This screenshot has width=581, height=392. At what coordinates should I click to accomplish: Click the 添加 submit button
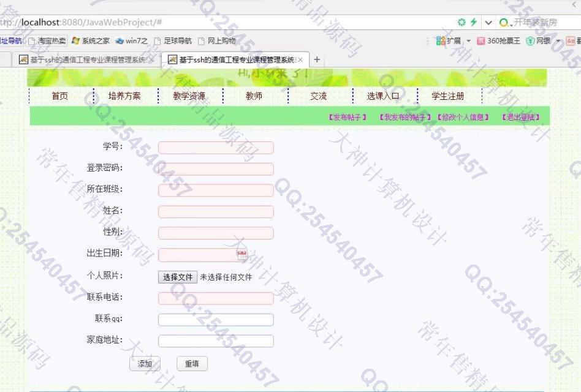click(x=145, y=364)
